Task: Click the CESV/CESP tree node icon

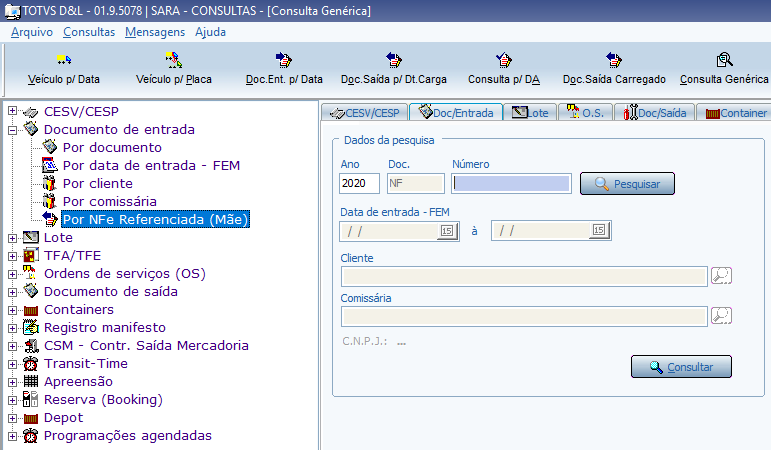Action: click(30, 112)
